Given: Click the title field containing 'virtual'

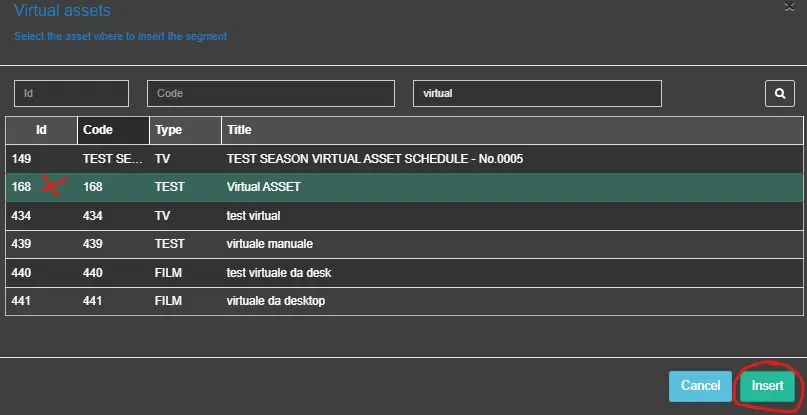Looking at the screenshot, I should pos(537,93).
